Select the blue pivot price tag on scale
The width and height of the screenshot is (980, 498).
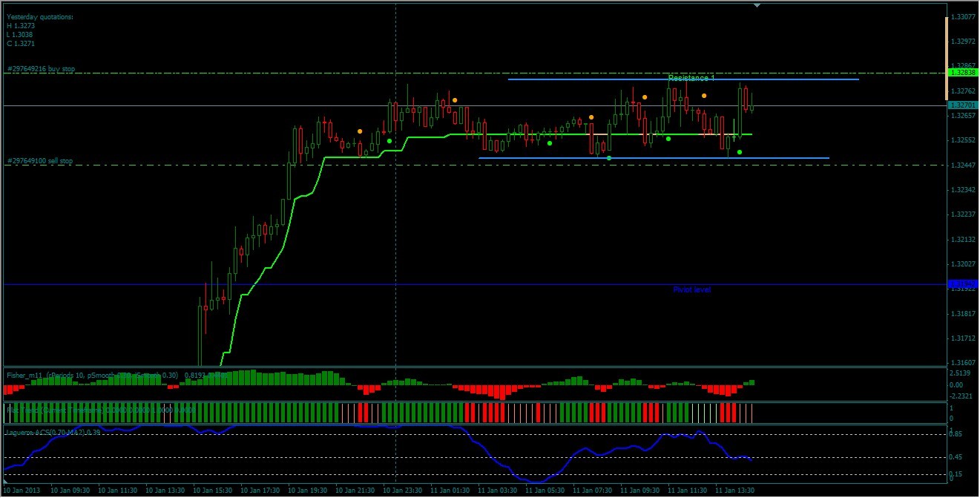(x=963, y=284)
